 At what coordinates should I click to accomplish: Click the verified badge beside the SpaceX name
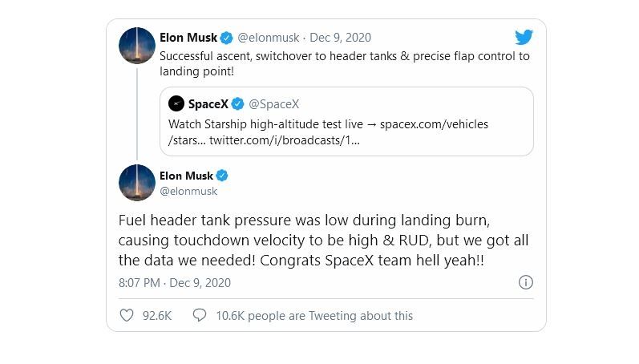pos(236,103)
